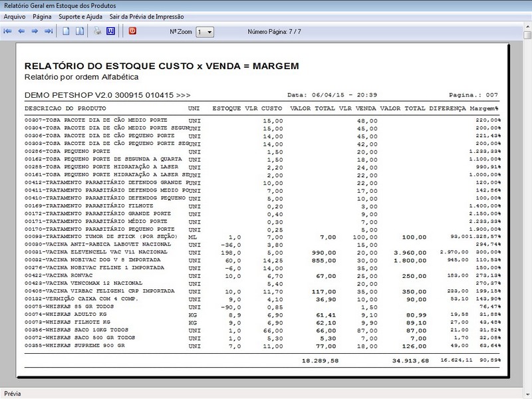Viewport: 532px width, 399px height.
Task: Click Pagina.: 007 text
Action: pos(473,95)
